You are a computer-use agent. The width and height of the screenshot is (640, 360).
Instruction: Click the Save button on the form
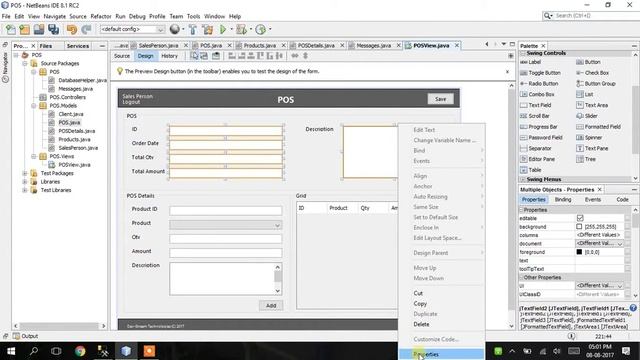[440, 99]
